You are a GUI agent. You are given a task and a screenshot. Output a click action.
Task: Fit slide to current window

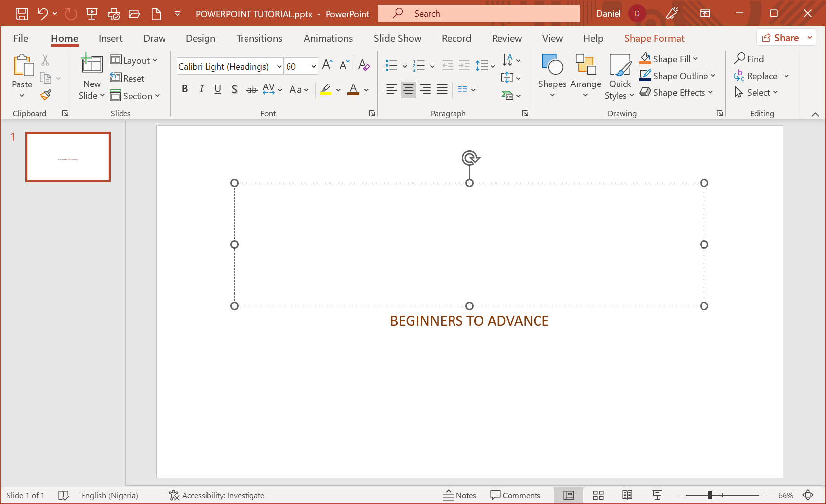808,495
